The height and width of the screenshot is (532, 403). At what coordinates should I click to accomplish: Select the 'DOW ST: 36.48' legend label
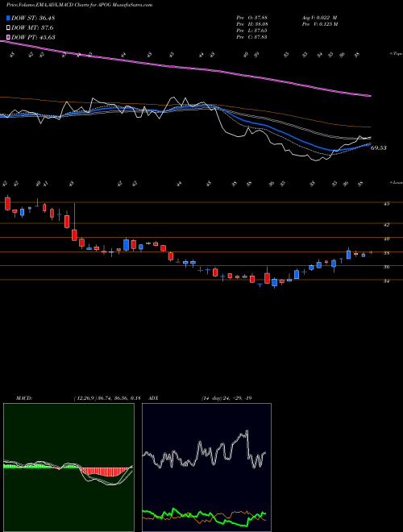point(33,18)
